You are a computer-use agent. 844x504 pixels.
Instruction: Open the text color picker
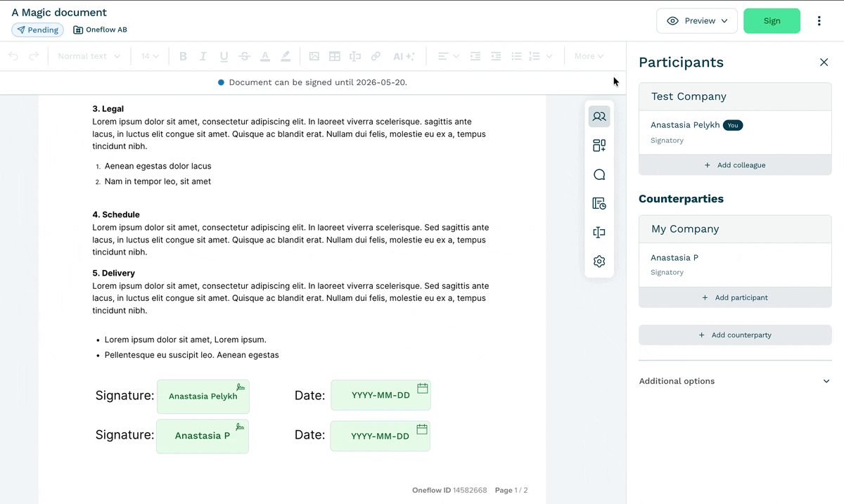click(x=265, y=56)
